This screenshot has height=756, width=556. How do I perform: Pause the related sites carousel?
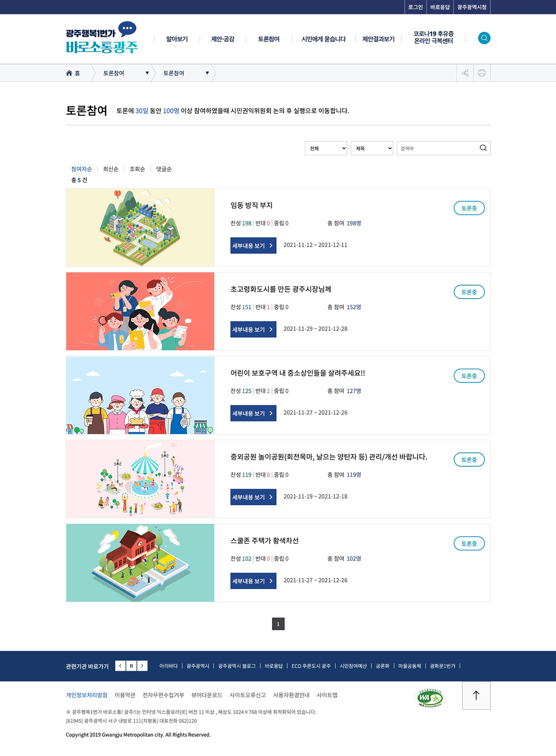click(x=131, y=665)
